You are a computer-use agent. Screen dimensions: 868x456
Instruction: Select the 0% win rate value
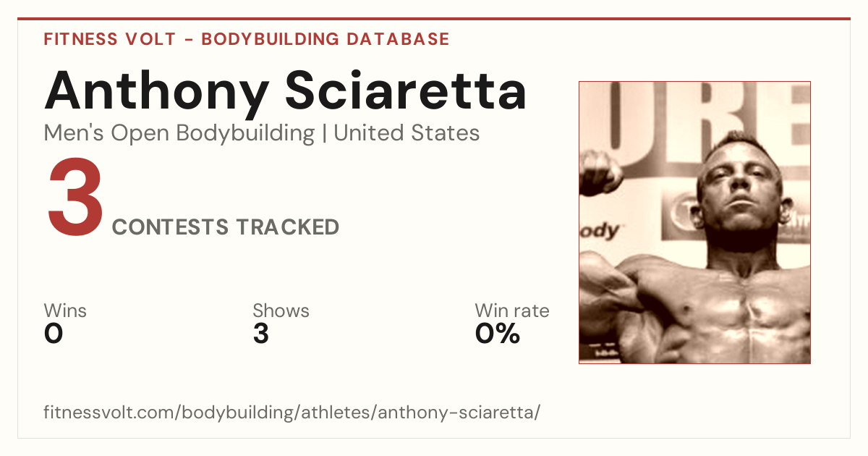coord(498,334)
